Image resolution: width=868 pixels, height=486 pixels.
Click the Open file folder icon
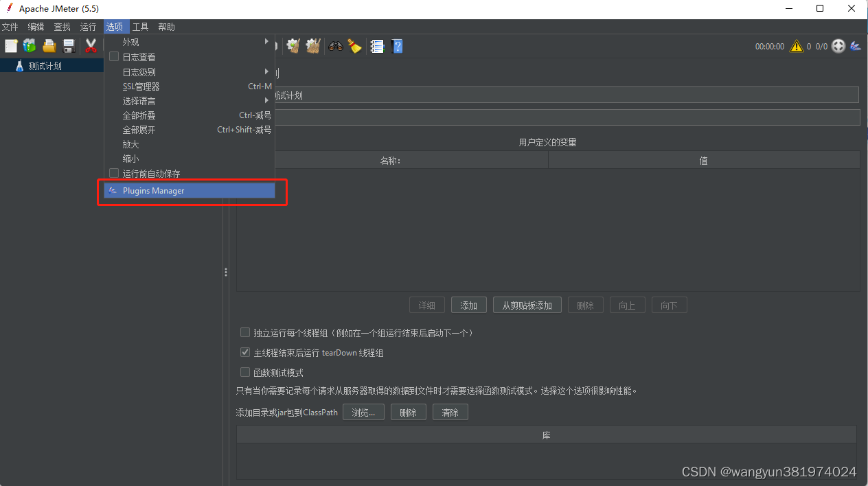pyautogui.click(x=49, y=46)
